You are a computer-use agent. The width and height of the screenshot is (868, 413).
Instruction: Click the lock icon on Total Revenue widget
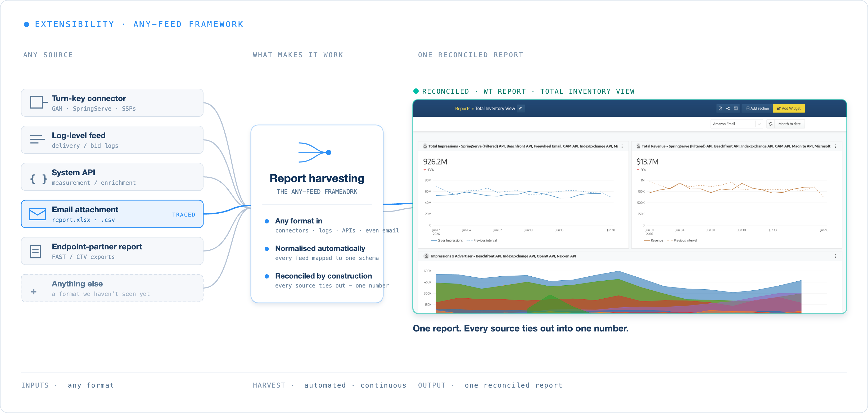pyautogui.click(x=638, y=146)
